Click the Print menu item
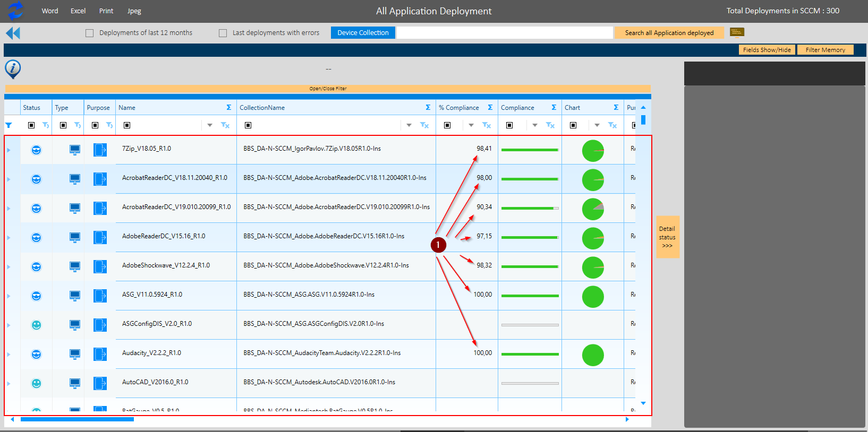Screen dimensions: 868x432 106,11
